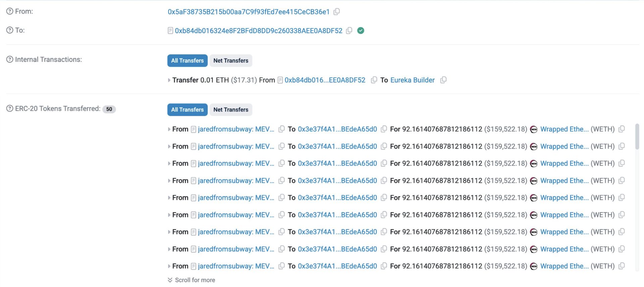Open Wrapped Ethe... token in last visible ERC-20 row

pos(564,266)
